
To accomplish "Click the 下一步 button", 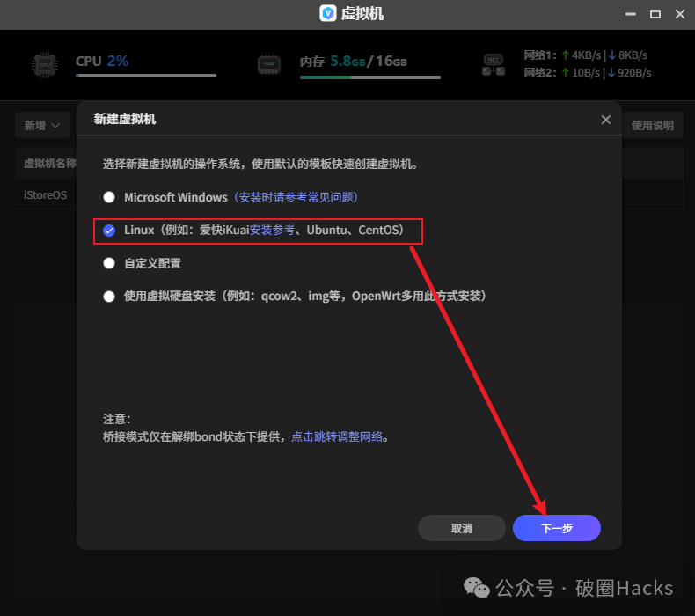I will 556,528.
